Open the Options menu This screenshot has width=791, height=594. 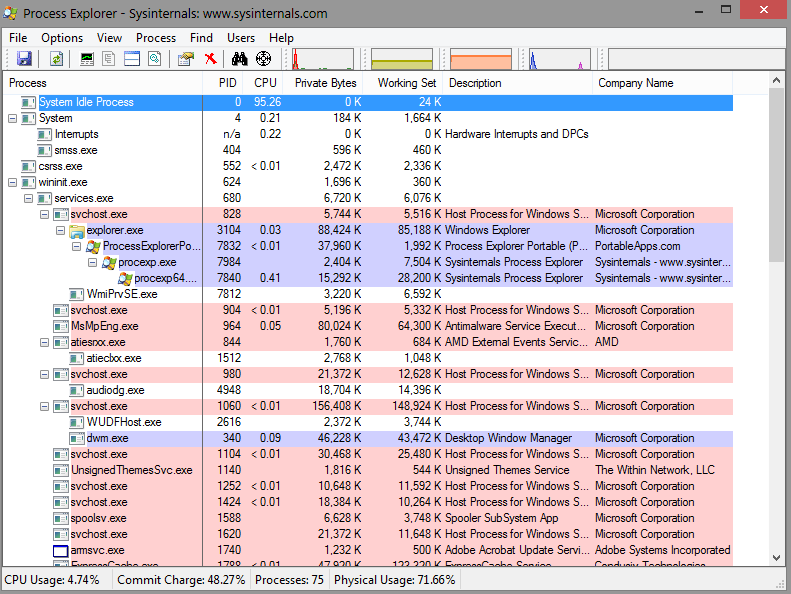(62, 38)
